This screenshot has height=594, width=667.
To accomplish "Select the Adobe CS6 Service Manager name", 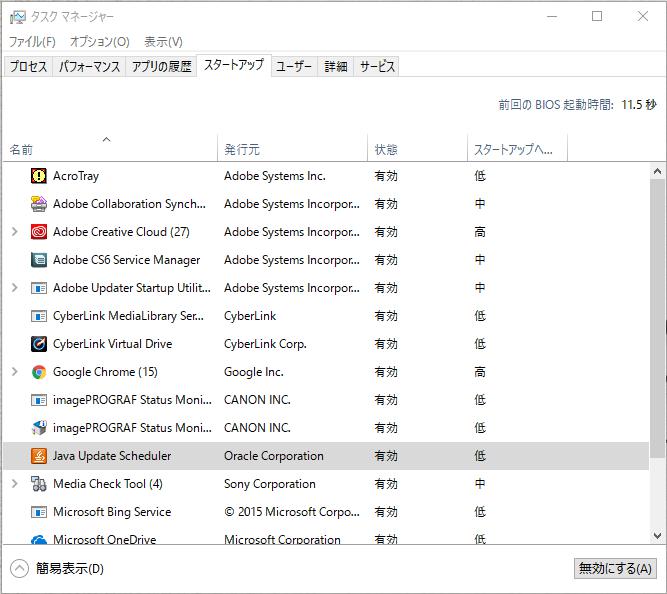I will [x=126, y=260].
